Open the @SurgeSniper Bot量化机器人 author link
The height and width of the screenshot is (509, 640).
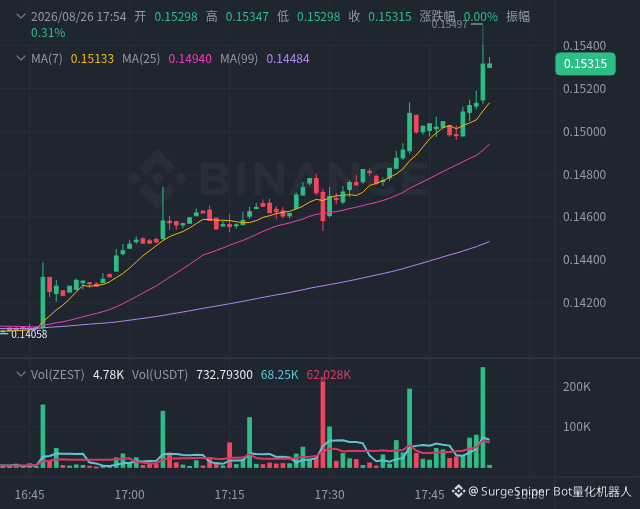point(549,491)
